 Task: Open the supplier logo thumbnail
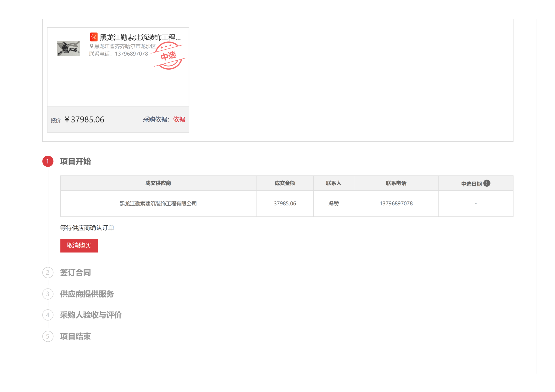pos(68,48)
